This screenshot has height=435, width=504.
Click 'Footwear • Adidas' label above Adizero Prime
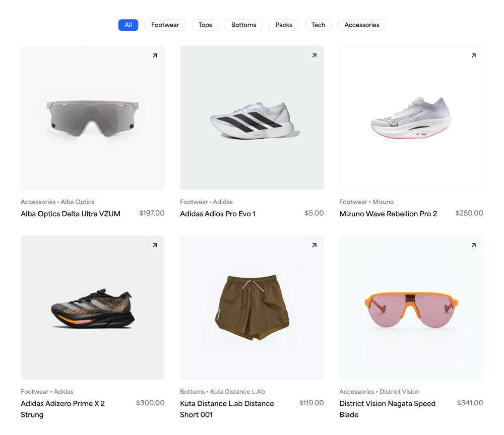point(47,392)
